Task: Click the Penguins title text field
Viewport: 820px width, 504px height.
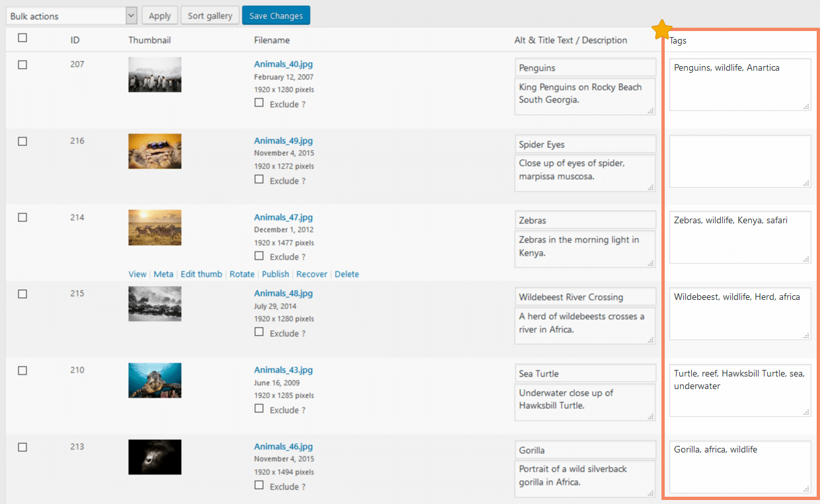Action: [585, 68]
